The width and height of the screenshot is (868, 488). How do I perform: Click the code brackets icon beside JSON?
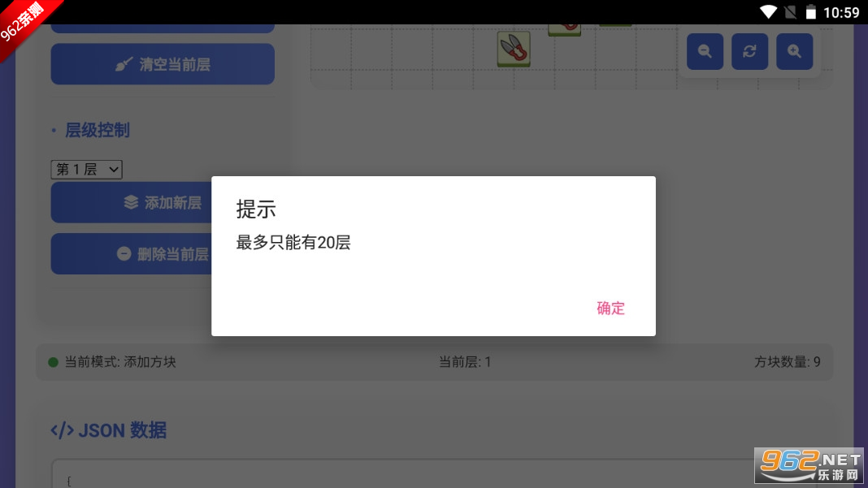[x=62, y=430]
